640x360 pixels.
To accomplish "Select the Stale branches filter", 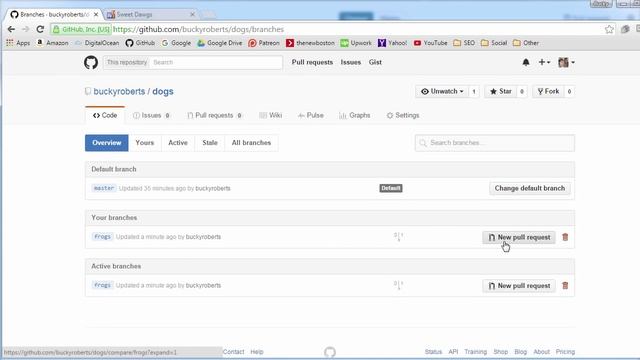I will click(x=210, y=143).
